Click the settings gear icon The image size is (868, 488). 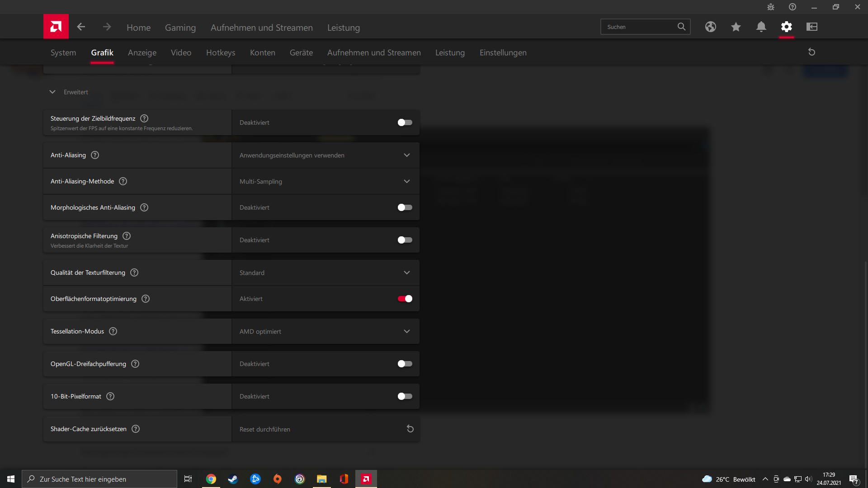click(786, 27)
